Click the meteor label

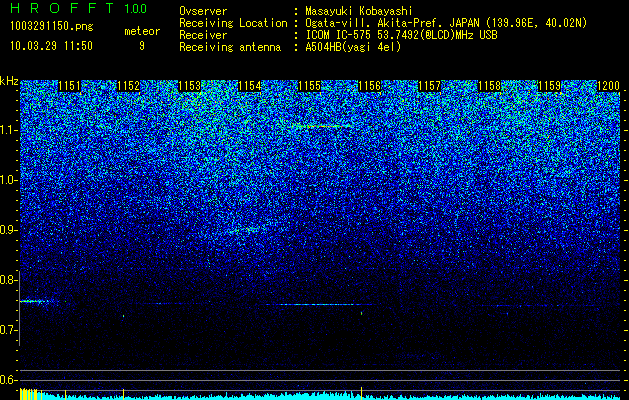pyautogui.click(x=142, y=31)
